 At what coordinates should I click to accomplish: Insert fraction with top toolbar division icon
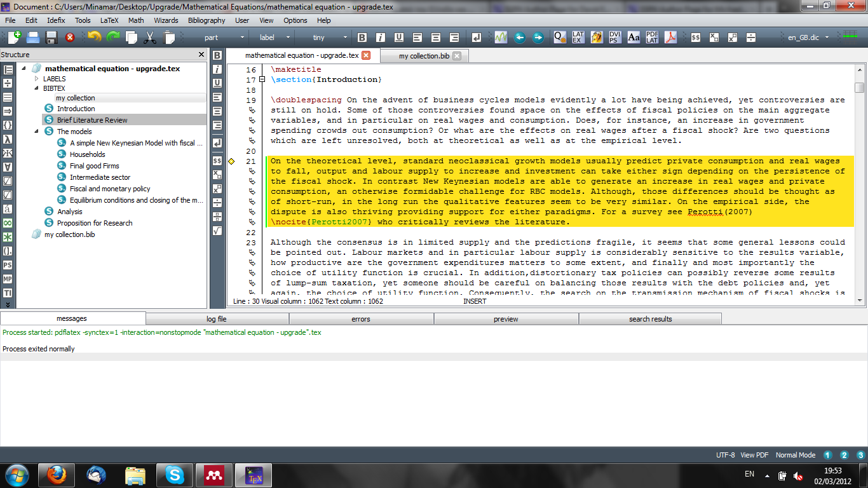click(751, 37)
